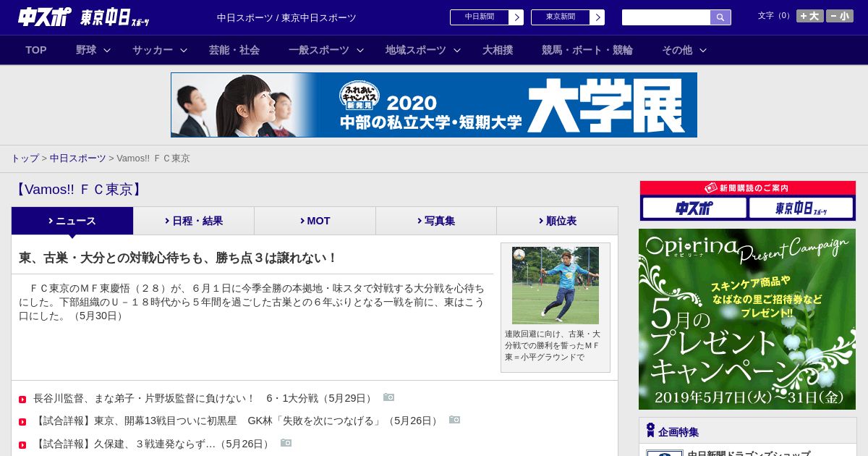Click the arrow next to 東京新聞
This screenshot has width=868, height=456.
(597, 17)
